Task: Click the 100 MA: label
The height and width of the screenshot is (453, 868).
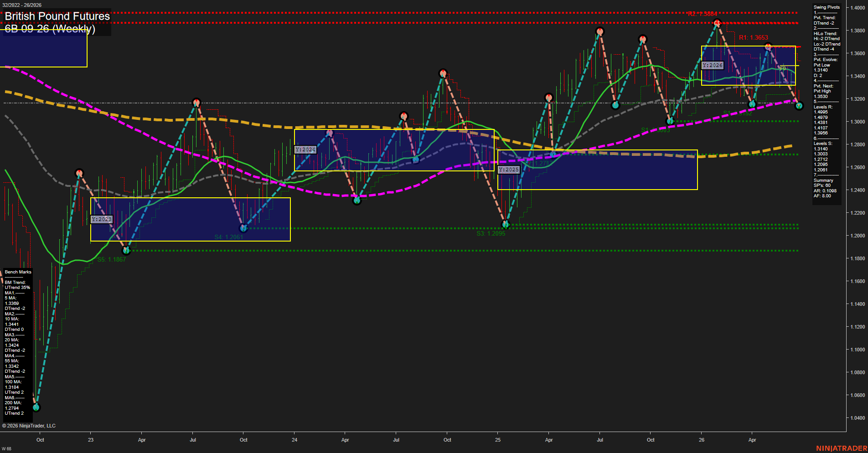Action: point(13,382)
